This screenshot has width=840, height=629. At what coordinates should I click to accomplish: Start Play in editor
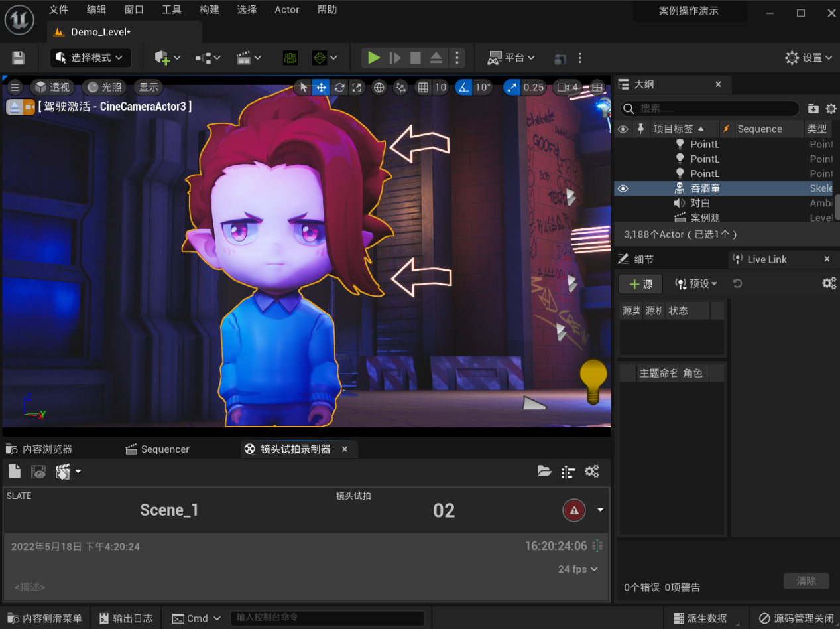[374, 58]
